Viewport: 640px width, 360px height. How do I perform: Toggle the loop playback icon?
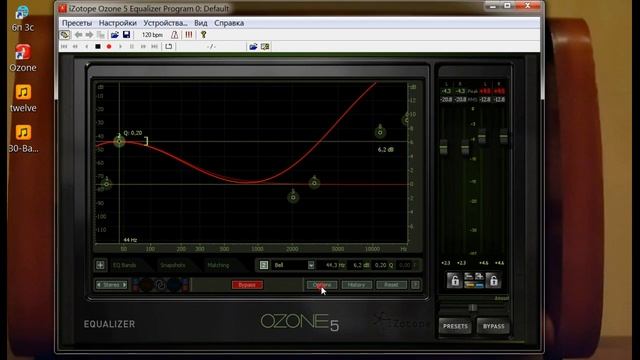169,47
